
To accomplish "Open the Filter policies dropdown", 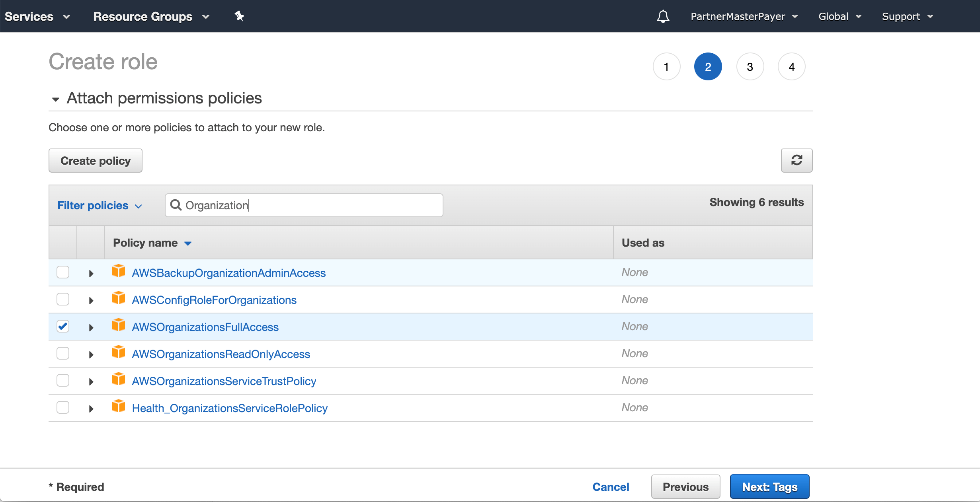I will (x=100, y=205).
